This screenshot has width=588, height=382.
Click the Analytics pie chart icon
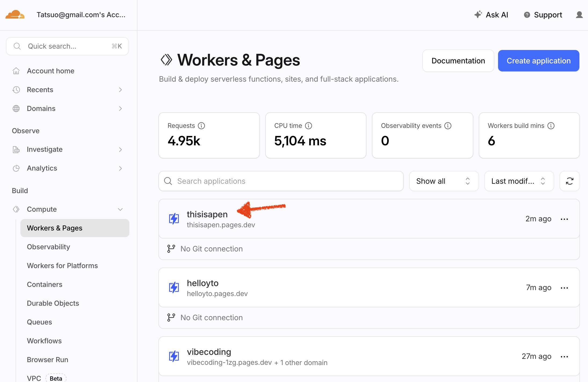coord(16,168)
